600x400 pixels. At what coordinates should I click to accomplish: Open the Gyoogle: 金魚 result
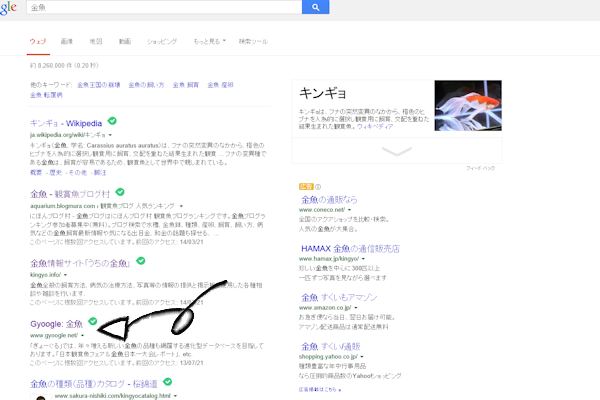coord(56,324)
